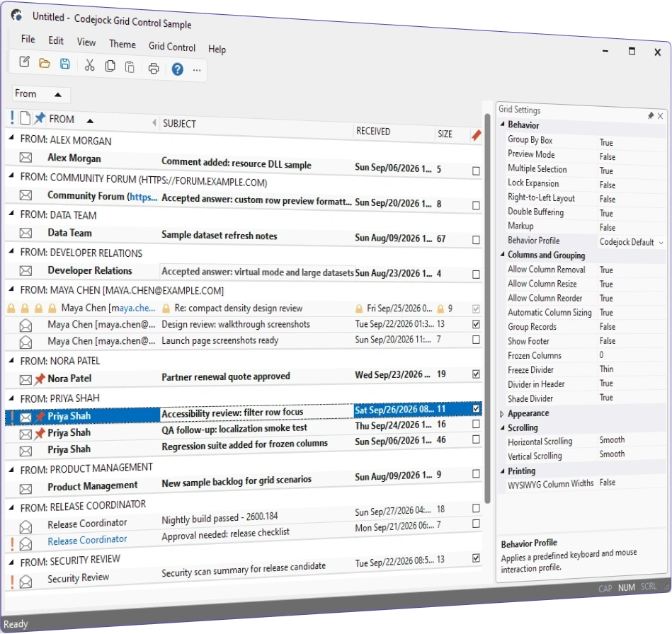
Task: Tick the checkbox for Alex Morgan's message
Action: point(476,171)
